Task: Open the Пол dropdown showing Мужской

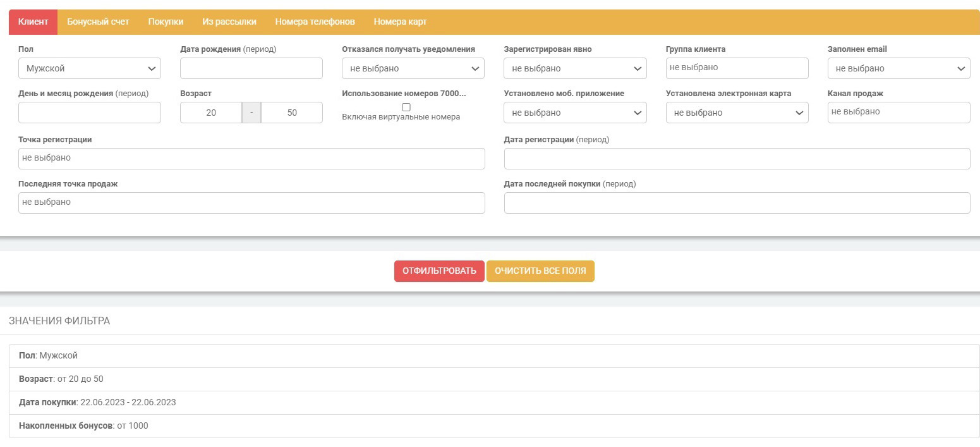Action: point(90,68)
